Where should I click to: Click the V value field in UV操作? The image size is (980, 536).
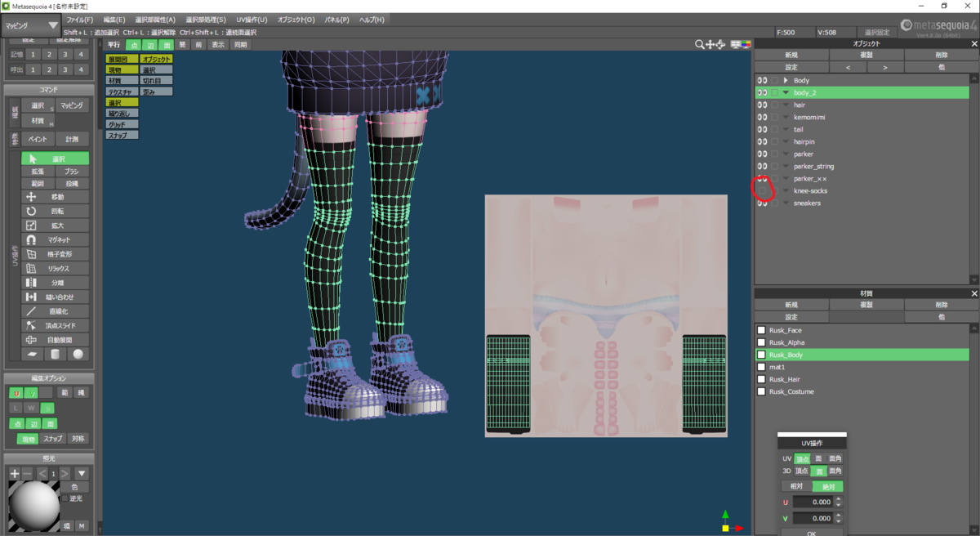(812, 518)
